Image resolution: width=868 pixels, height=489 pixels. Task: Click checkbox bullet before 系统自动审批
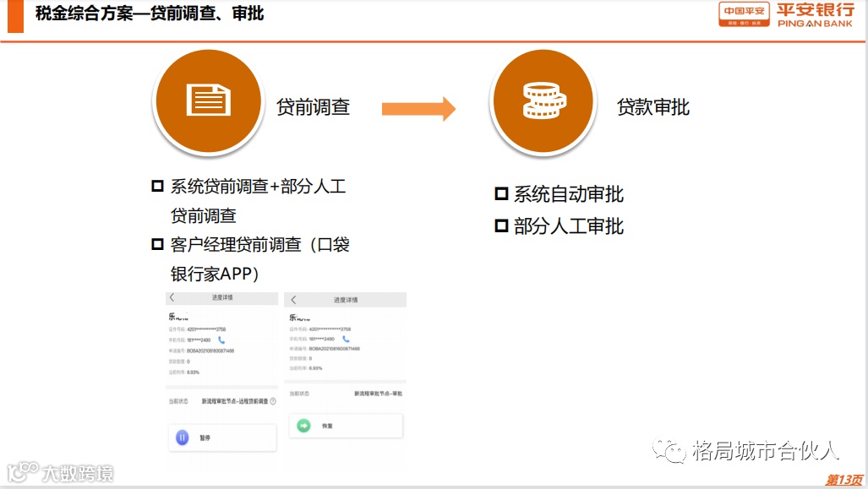[x=501, y=193]
